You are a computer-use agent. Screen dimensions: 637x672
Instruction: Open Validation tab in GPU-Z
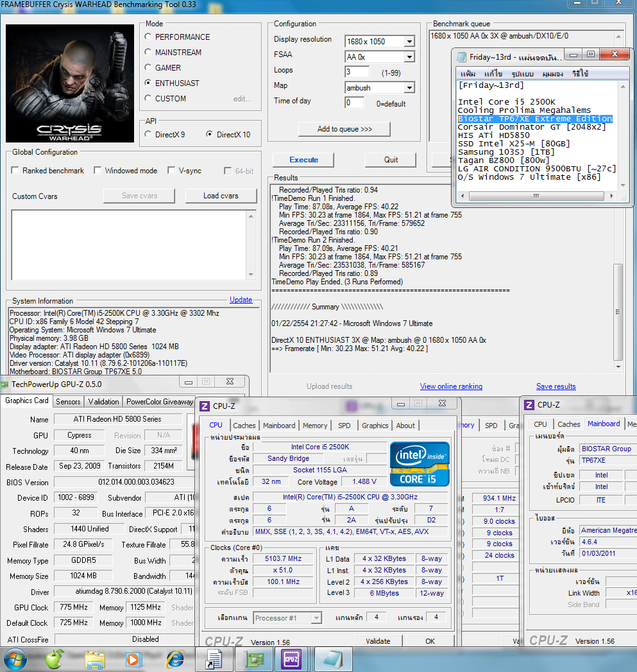point(103,402)
